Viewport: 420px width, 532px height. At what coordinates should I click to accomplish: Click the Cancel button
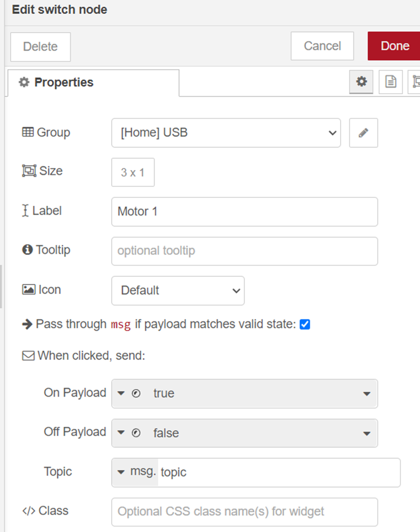pos(322,46)
